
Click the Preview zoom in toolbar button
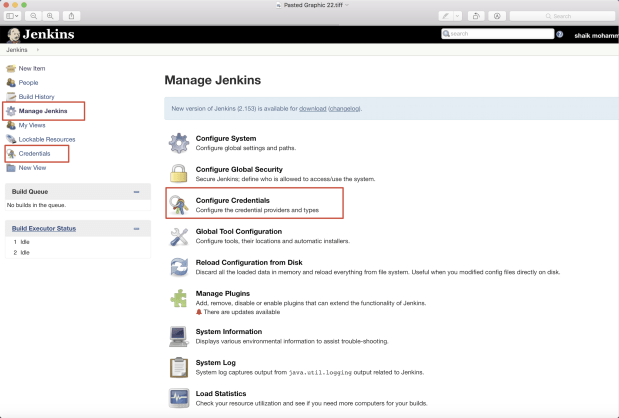[50, 16]
